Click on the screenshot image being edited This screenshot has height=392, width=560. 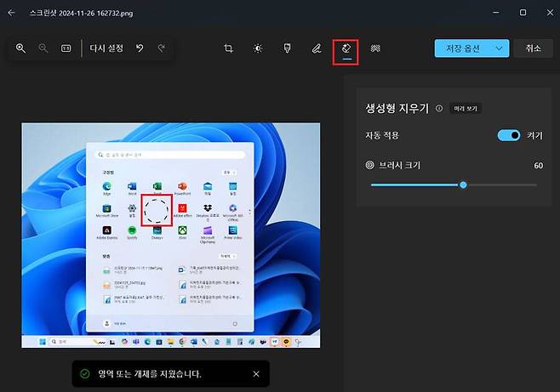pos(171,235)
